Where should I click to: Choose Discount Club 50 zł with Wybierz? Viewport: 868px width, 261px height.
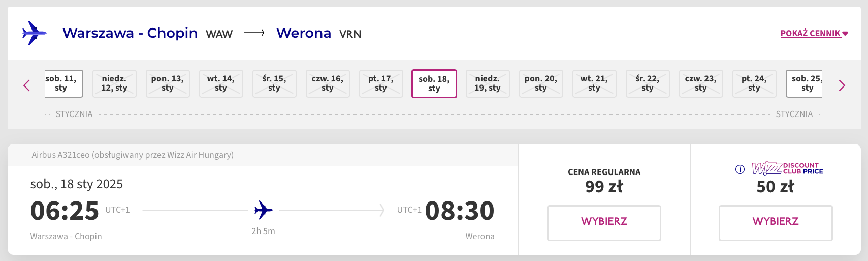[x=775, y=222]
